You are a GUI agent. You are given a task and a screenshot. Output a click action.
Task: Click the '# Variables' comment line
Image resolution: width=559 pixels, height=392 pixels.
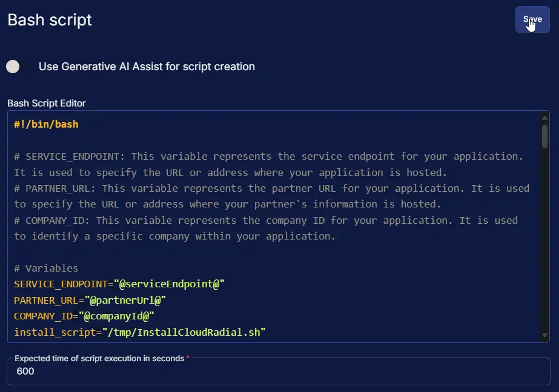(46, 268)
